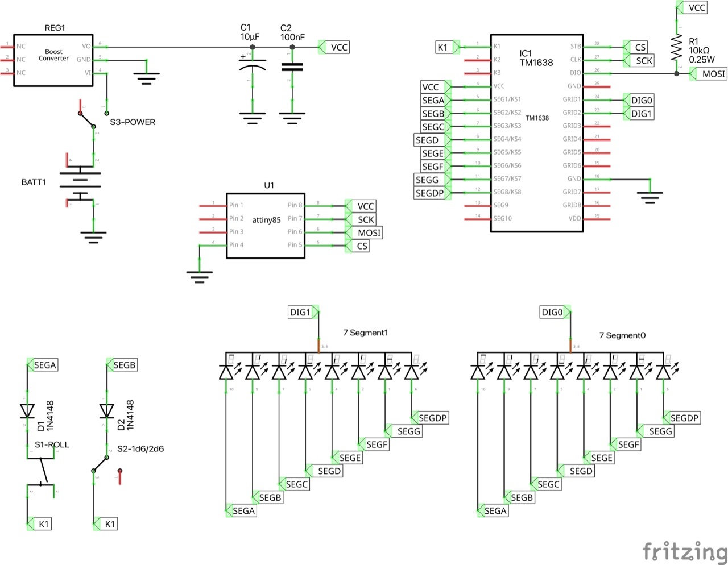Click the SEGF label under 7 Segment0
This screenshot has height=565, width=728.
pos(626,444)
